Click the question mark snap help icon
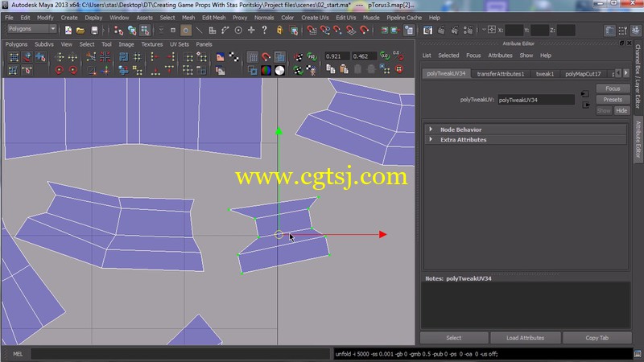Screen dimensions: 644x362 point(265,30)
